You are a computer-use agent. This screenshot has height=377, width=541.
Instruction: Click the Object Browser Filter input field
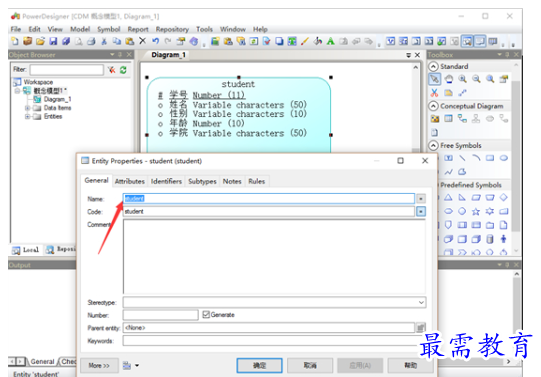[x=67, y=70]
